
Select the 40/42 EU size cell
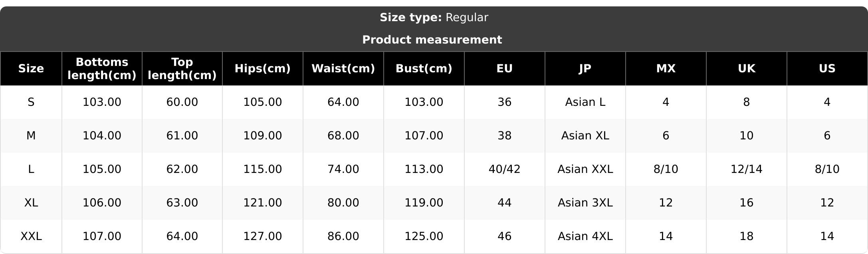(505, 169)
